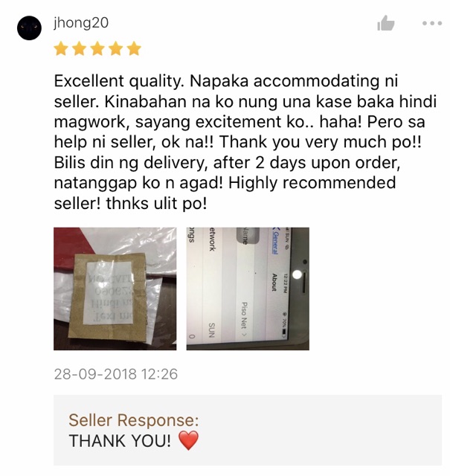The image size is (450, 476).
Task: Click the review date 28-09-2018 12:26
Action: coord(116,374)
